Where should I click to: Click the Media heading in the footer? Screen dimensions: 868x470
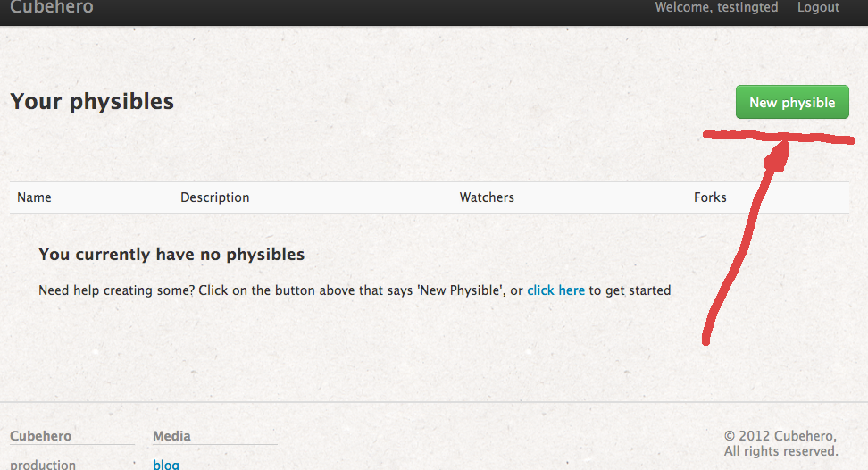[171, 436]
